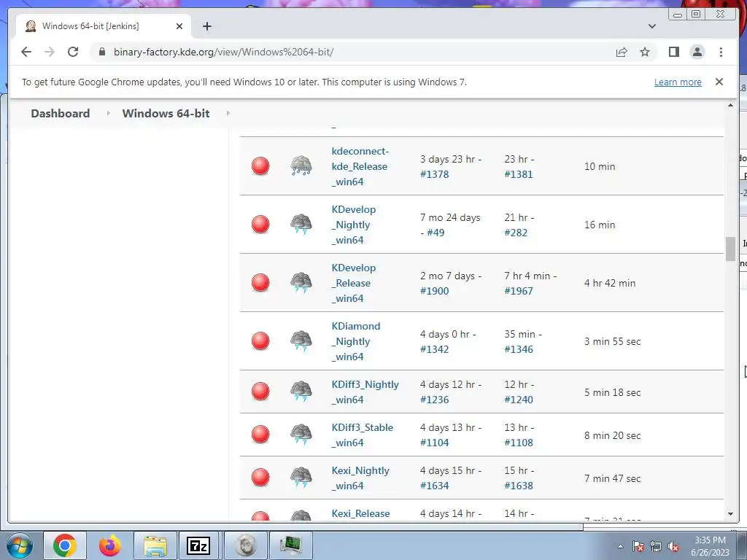Open 7-Zip from the taskbar
747x560 pixels.
point(198,545)
